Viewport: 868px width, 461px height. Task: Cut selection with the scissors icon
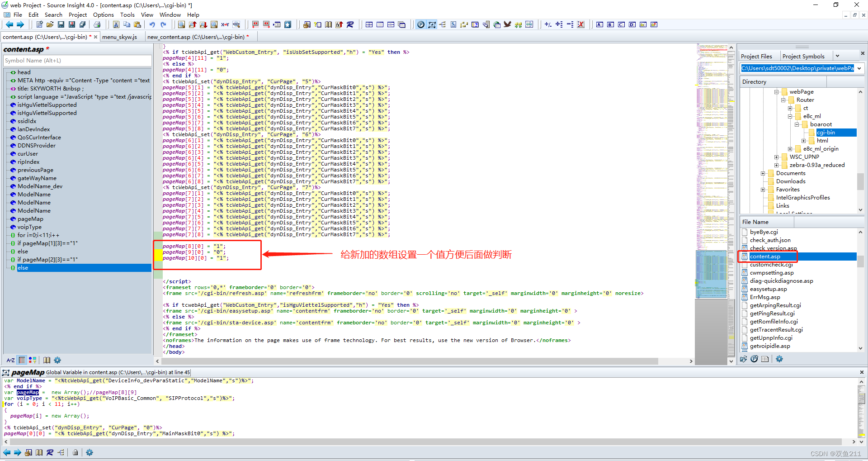click(116, 24)
